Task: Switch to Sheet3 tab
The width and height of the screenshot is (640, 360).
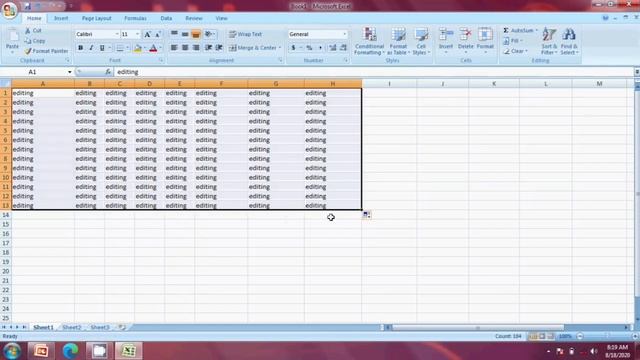Action: click(x=100, y=327)
